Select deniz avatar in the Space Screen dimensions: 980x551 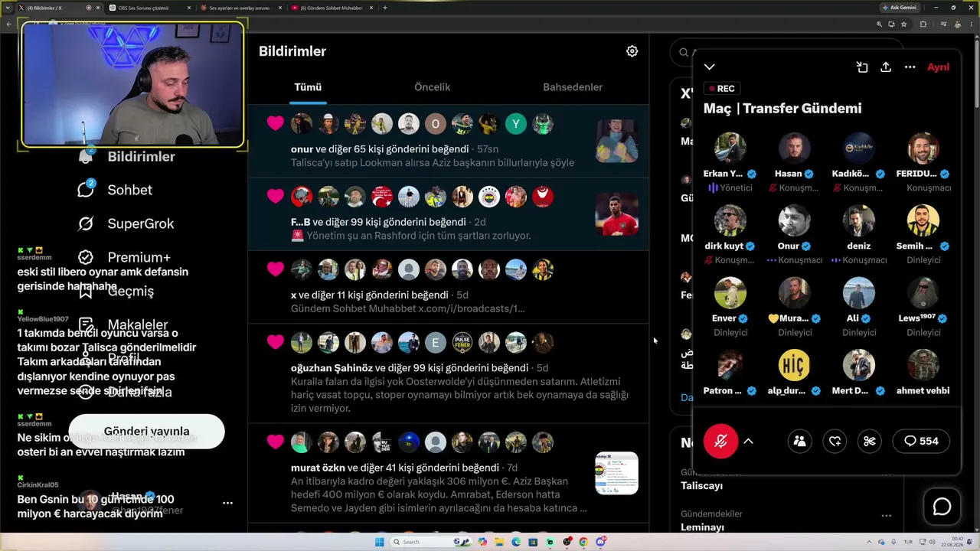[x=859, y=220]
